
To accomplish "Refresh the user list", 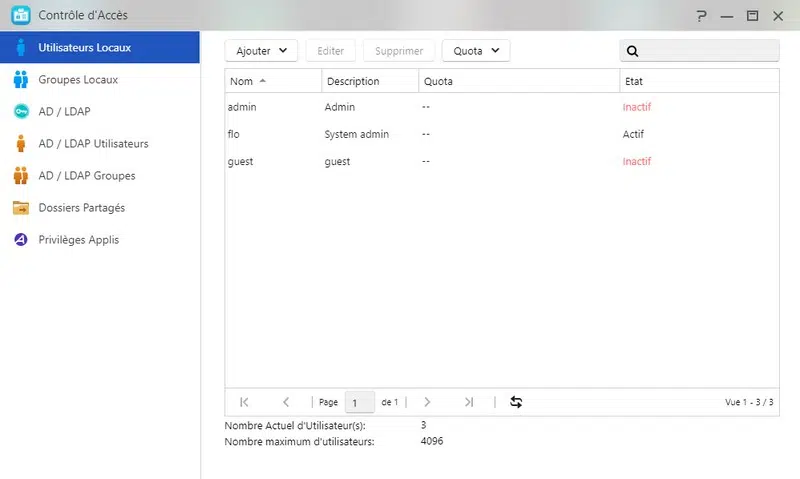I will coord(516,402).
